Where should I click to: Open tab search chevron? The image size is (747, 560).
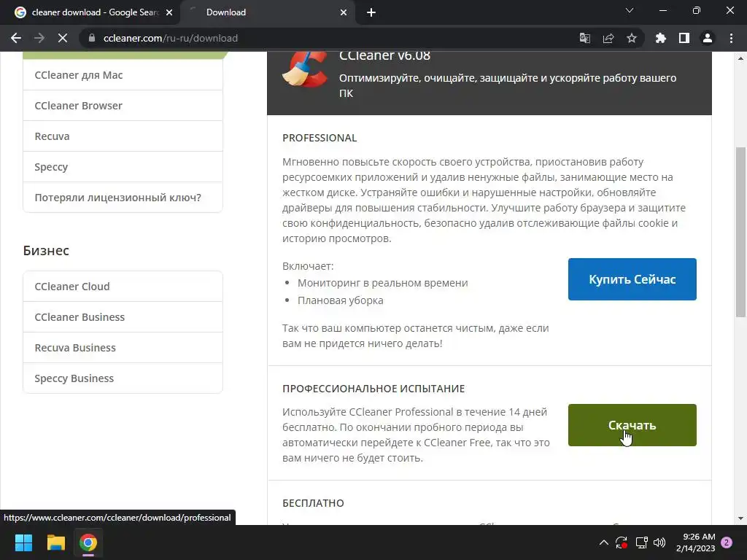[630, 10]
